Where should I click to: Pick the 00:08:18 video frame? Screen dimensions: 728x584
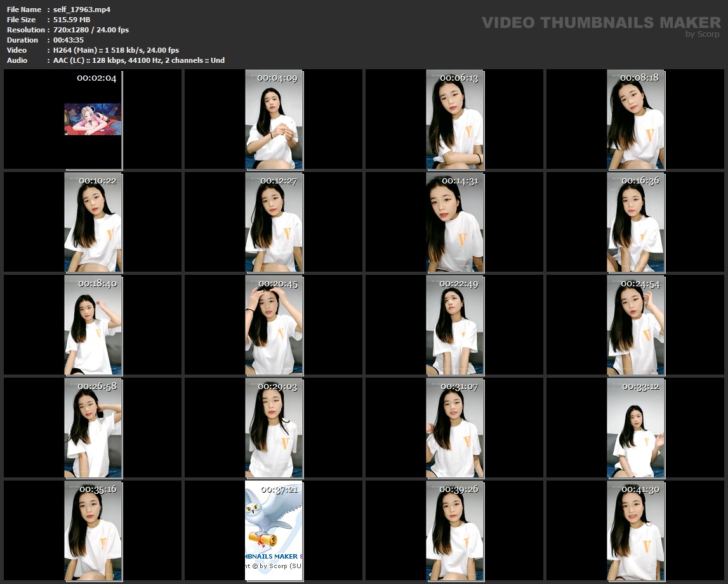(x=636, y=119)
